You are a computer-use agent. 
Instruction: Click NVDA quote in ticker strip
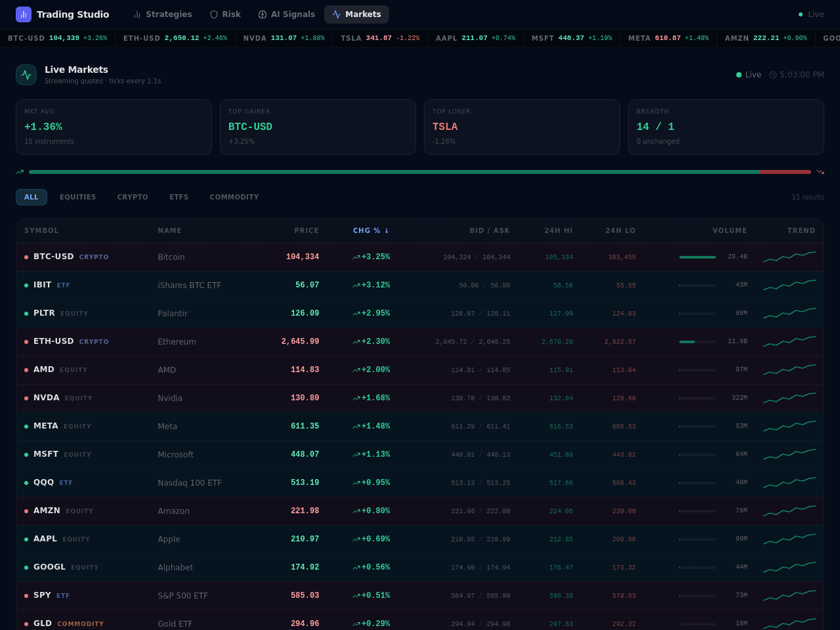pyautogui.click(x=283, y=38)
